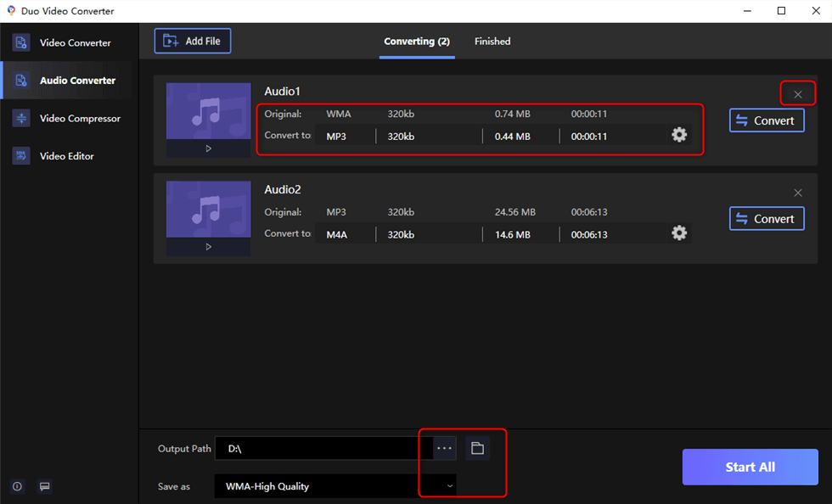832x504 pixels.
Task: Minimize the Duo Video Converter window
Action: [x=747, y=11]
